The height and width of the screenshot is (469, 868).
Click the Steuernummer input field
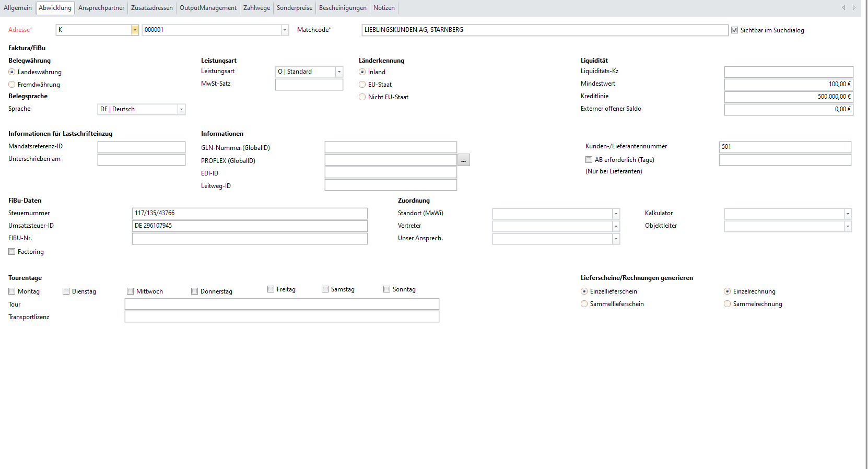pos(250,213)
